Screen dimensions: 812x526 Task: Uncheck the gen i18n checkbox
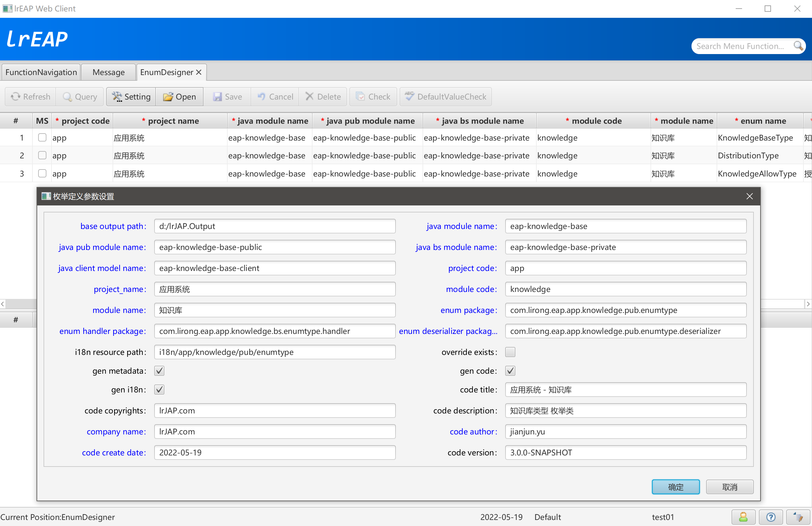[x=159, y=390]
